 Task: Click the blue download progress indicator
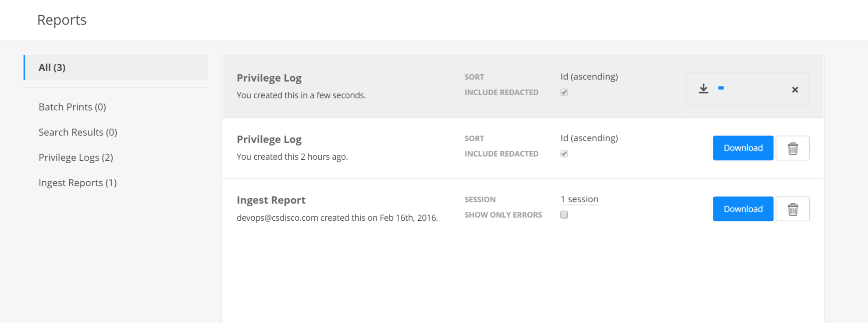(721, 88)
